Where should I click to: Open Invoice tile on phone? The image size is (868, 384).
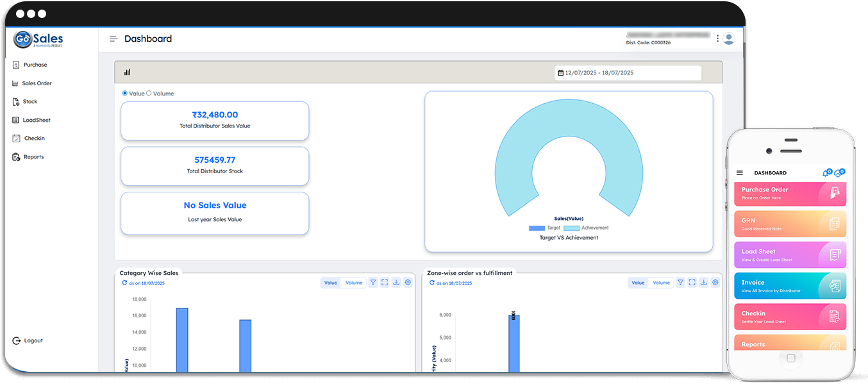coord(790,286)
